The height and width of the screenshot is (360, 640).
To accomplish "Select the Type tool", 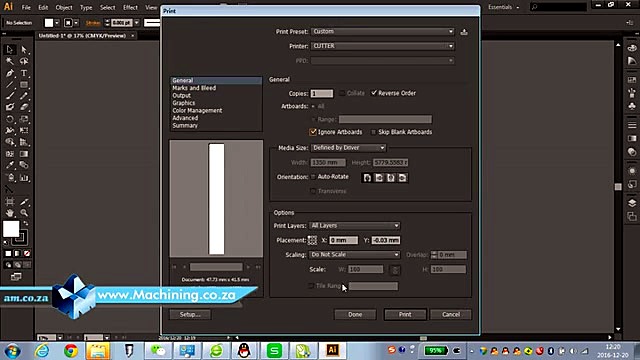I will 24,73.
